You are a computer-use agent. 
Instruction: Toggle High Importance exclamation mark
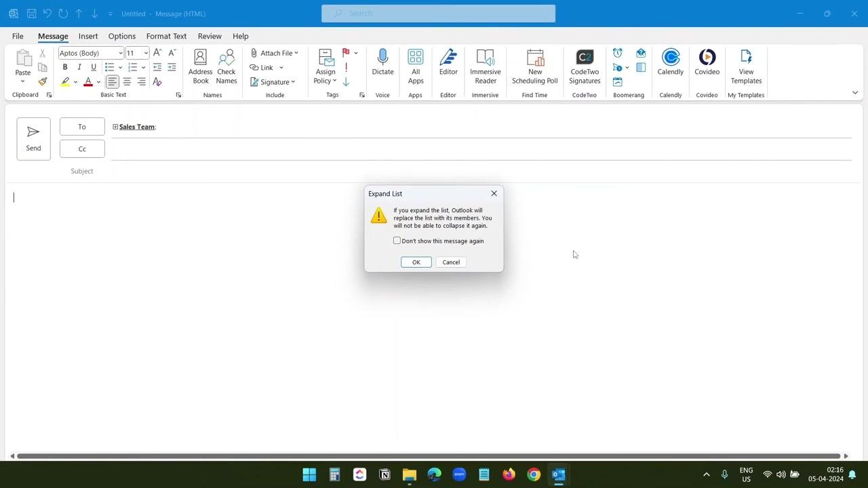click(346, 67)
